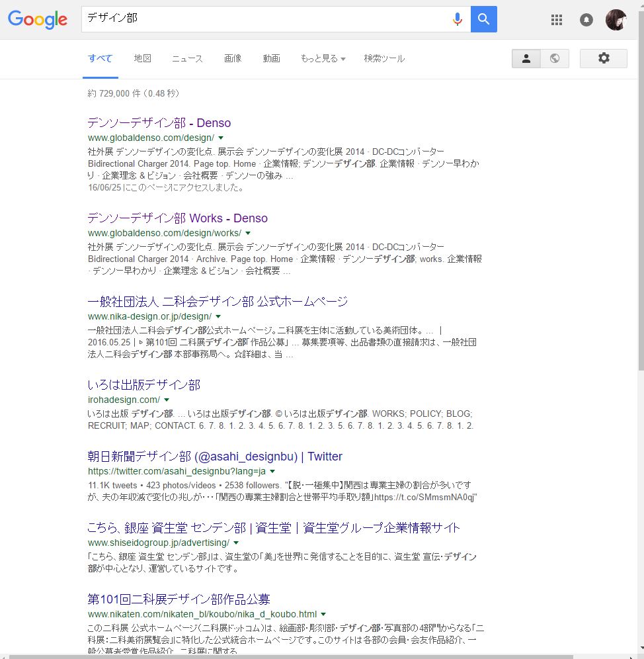Screen dimensions: 644x659
Task: Select the すべて tab
Action: (x=100, y=58)
